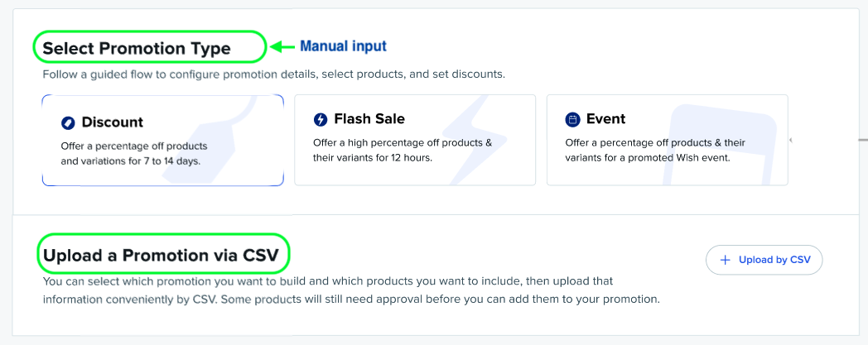Click the Flash Sale title text
This screenshot has height=345, width=868.
[x=369, y=119]
